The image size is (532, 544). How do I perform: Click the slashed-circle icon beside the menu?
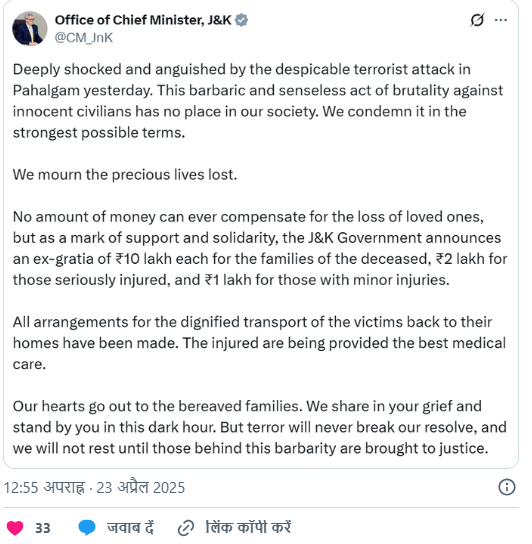[477, 20]
